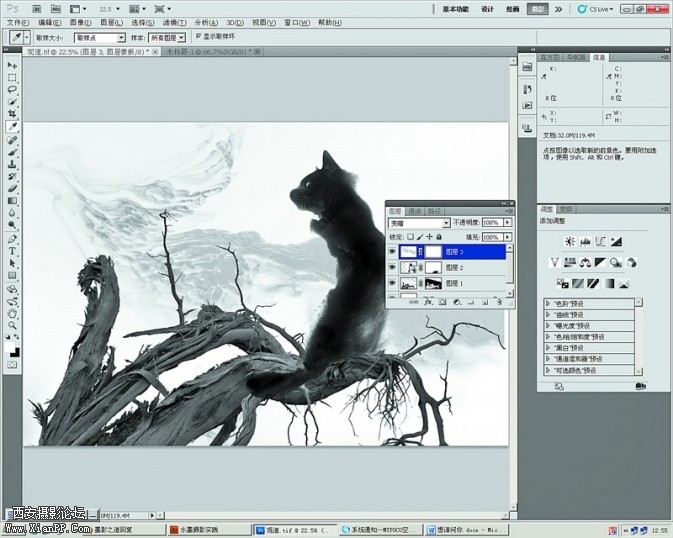Viewport: 673px width, 538px height.
Task: Select the Horizontal Type tool
Action: tap(12, 251)
